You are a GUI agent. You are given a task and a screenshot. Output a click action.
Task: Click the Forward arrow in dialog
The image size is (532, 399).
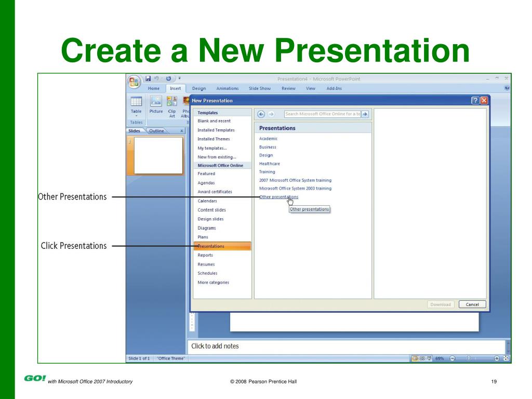coord(271,114)
